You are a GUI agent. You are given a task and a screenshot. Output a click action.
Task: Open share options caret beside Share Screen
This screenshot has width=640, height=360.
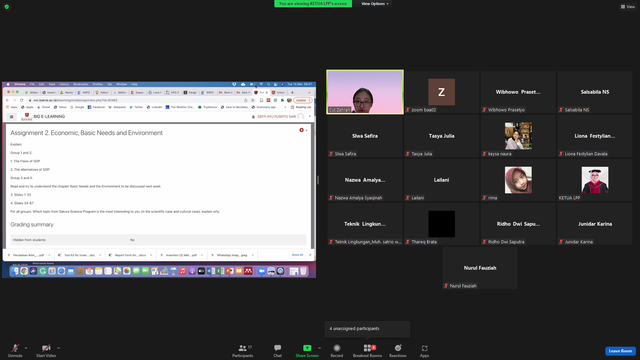320,348
